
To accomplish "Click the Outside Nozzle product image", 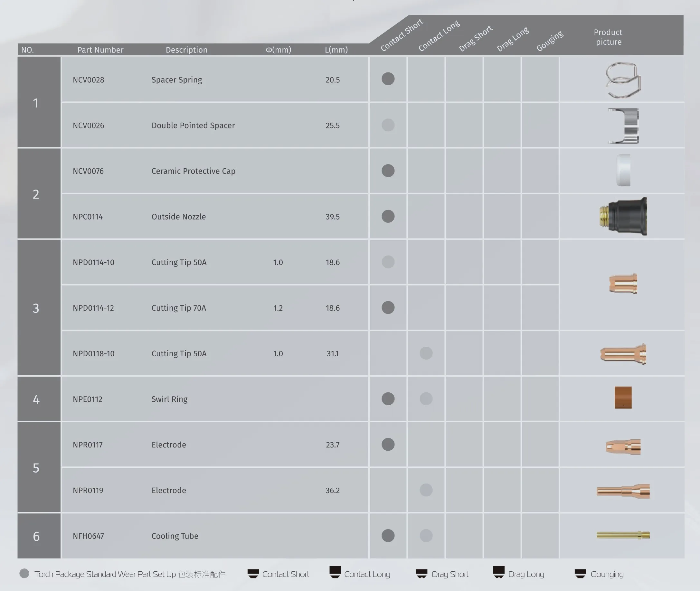I will tap(623, 216).
